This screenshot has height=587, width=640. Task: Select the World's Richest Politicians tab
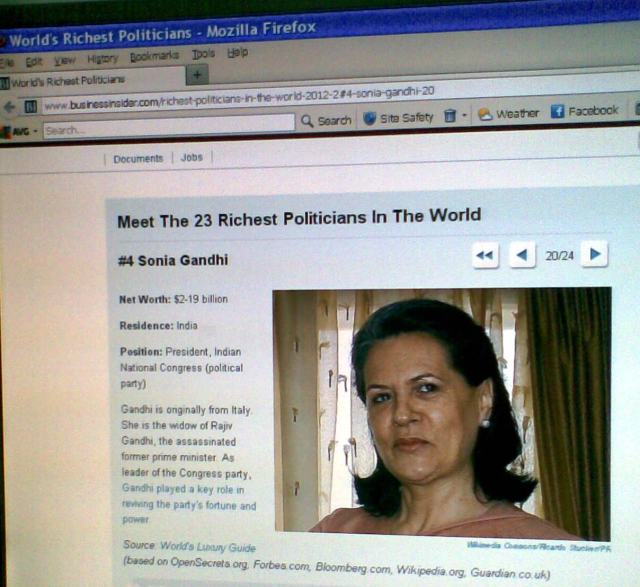[x=70, y=80]
